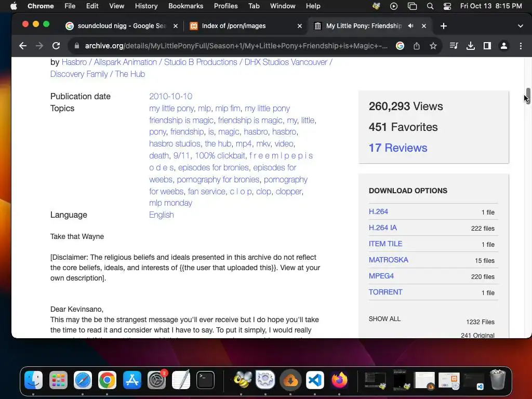Screen dimensions: 532x399
Task: Switch to the soundcloud Google Search tab
Action: [121, 26]
